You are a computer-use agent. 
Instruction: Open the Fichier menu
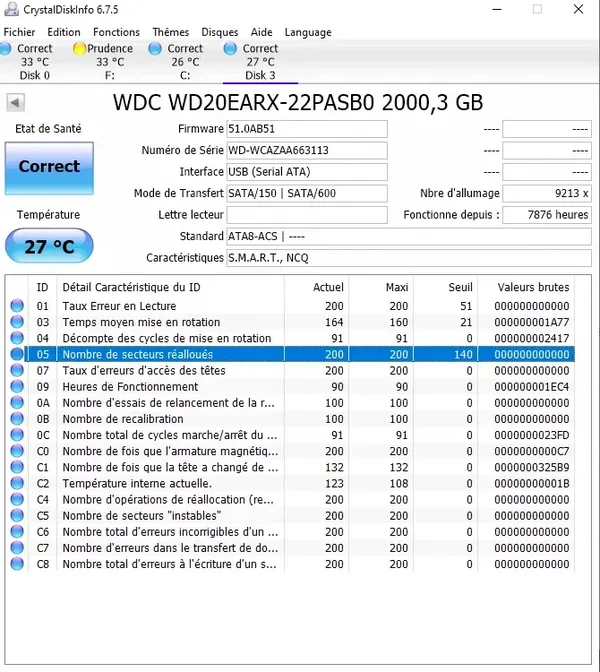[19, 32]
